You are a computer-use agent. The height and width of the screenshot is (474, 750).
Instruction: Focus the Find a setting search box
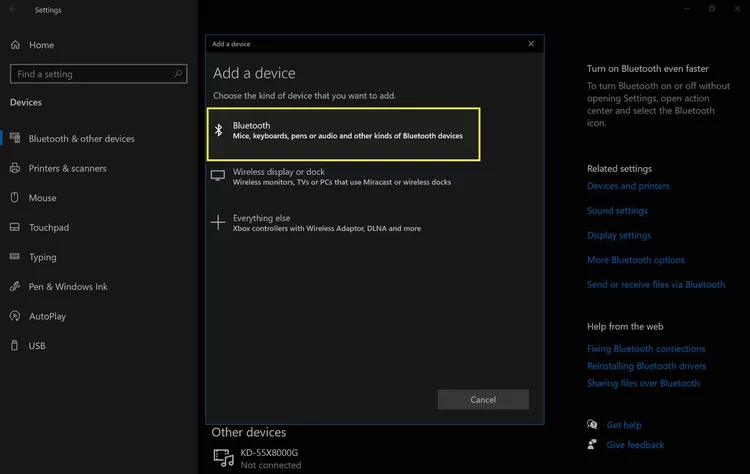pyautogui.click(x=99, y=74)
